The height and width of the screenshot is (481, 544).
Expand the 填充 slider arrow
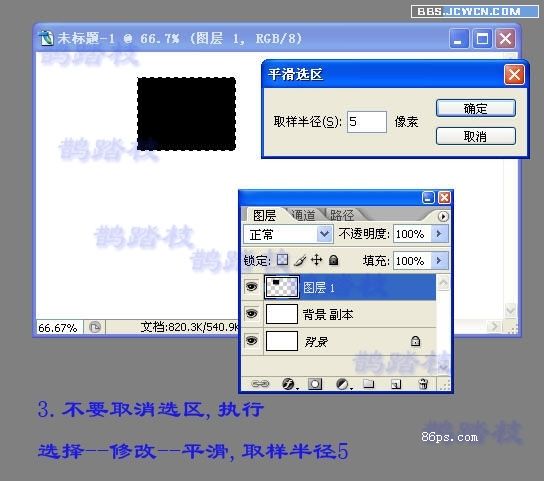point(439,261)
